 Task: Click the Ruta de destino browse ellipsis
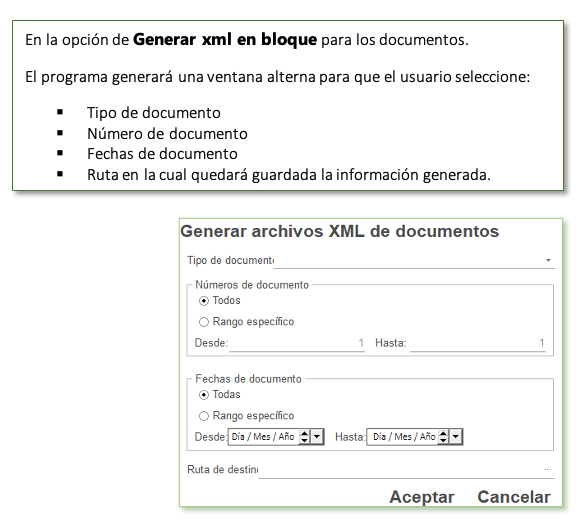pyautogui.click(x=548, y=469)
